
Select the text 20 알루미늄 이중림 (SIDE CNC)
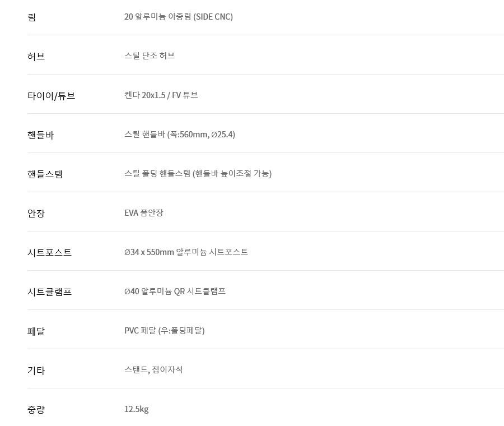tap(179, 17)
